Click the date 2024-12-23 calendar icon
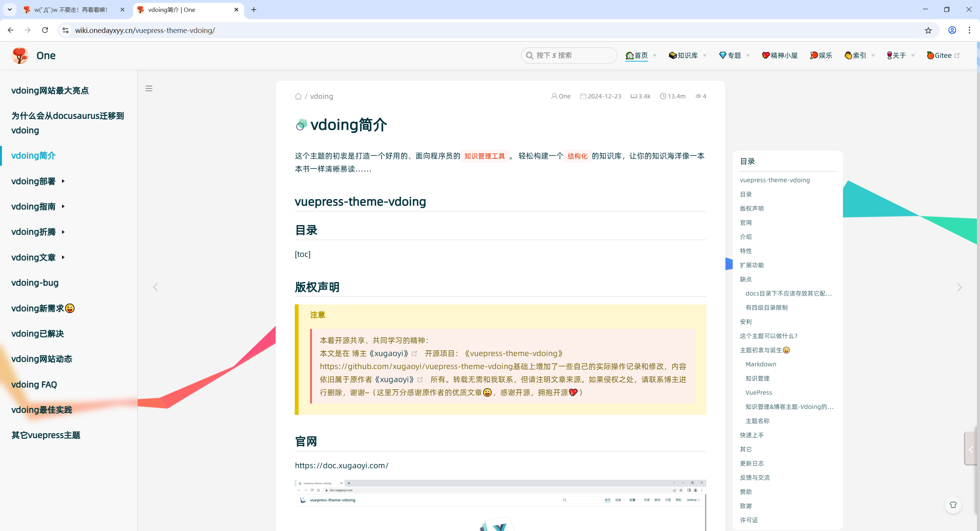Image resolution: width=980 pixels, height=531 pixels. pyautogui.click(x=583, y=96)
